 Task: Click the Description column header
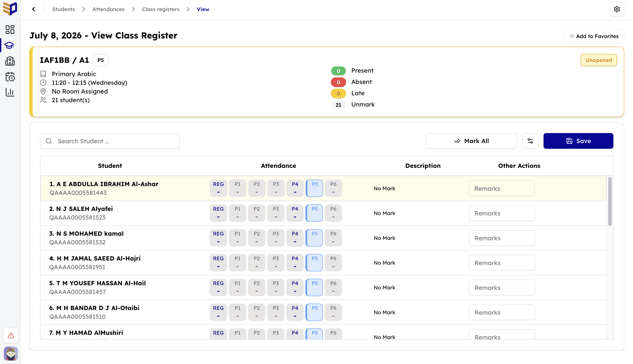click(x=423, y=166)
